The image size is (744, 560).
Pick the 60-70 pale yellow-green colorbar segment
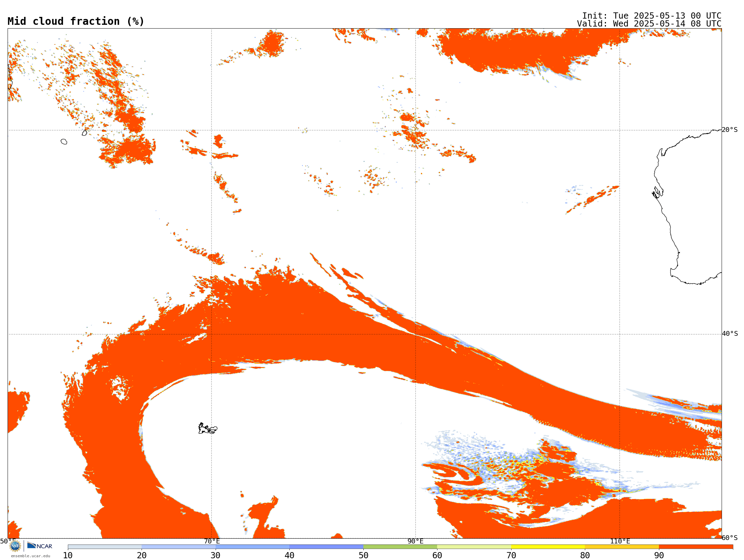pos(474,547)
